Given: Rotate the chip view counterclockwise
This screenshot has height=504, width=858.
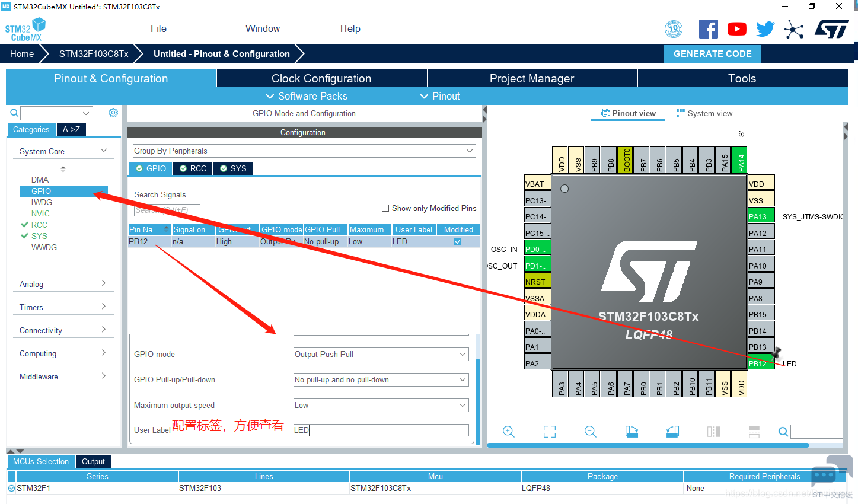Looking at the screenshot, I should point(672,432).
